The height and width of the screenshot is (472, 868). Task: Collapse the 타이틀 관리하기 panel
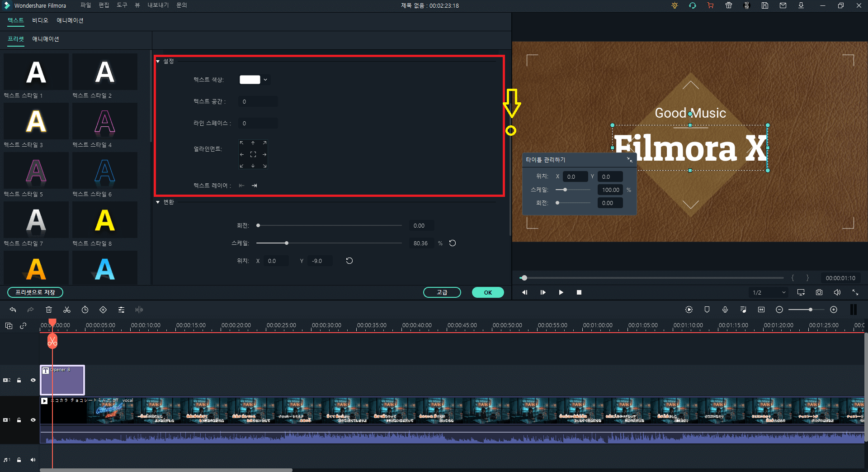click(x=629, y=160)
